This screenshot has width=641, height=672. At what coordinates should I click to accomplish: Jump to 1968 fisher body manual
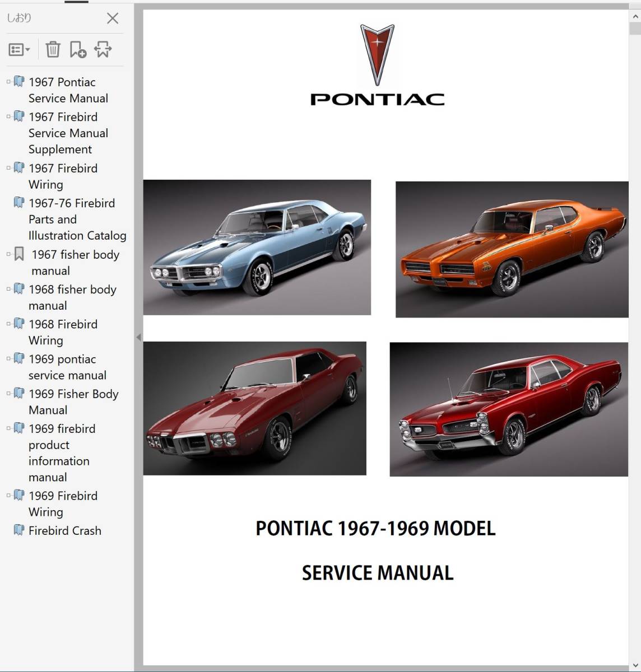coord(72,297)
